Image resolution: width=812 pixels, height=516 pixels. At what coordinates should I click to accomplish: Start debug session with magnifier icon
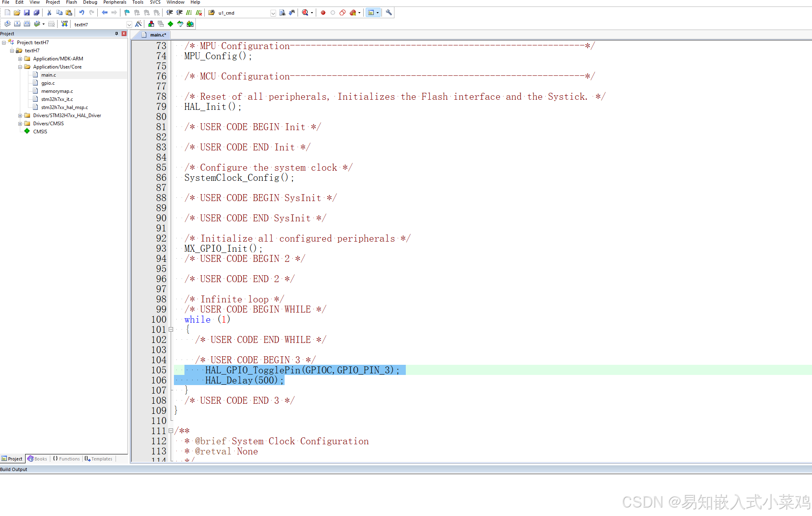(x=305, y=13)
